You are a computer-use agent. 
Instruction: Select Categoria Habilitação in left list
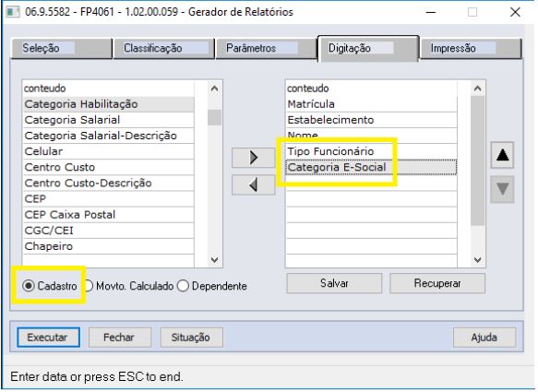click(108, 104)
